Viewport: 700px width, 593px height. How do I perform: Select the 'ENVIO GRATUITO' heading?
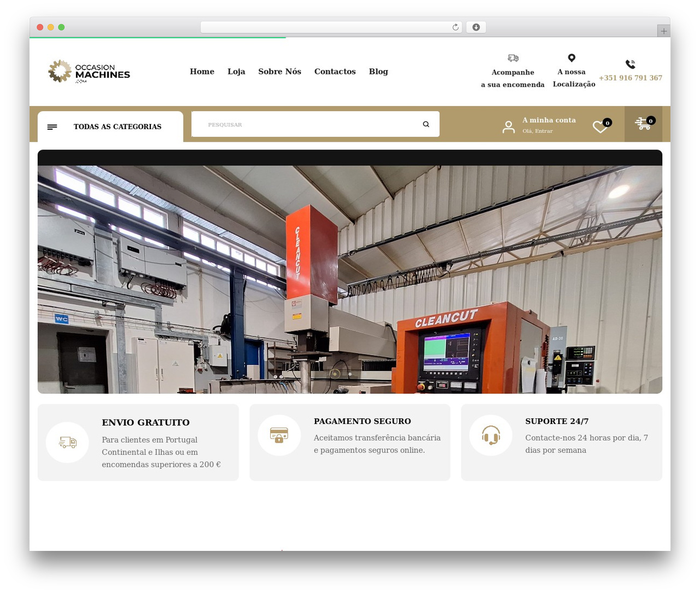pos(145,422)
